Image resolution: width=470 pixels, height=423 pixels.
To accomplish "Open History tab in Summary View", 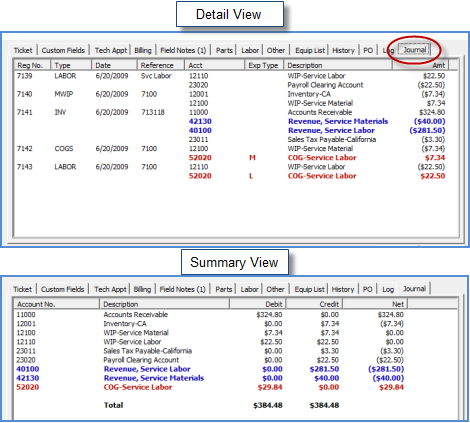I will tap(343, 289).
